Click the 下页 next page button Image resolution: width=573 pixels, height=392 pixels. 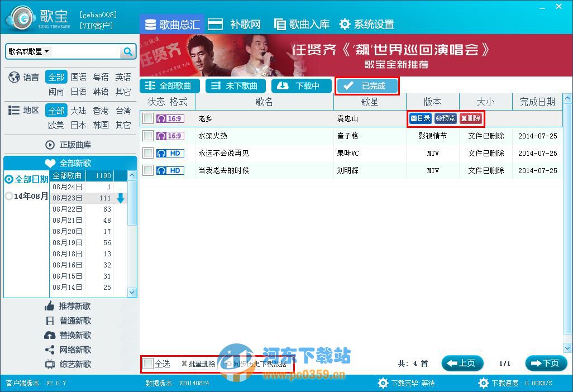pos(546,363)
